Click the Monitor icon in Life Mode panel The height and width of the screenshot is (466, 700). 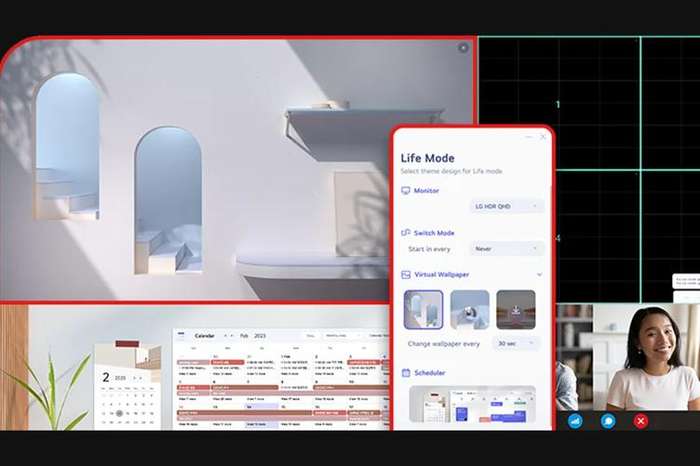coord(405,191)
